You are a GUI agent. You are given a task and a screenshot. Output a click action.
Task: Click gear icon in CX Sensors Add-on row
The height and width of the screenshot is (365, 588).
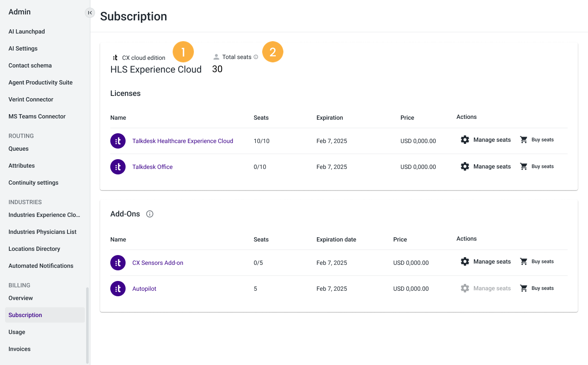(x=465, y=261)
